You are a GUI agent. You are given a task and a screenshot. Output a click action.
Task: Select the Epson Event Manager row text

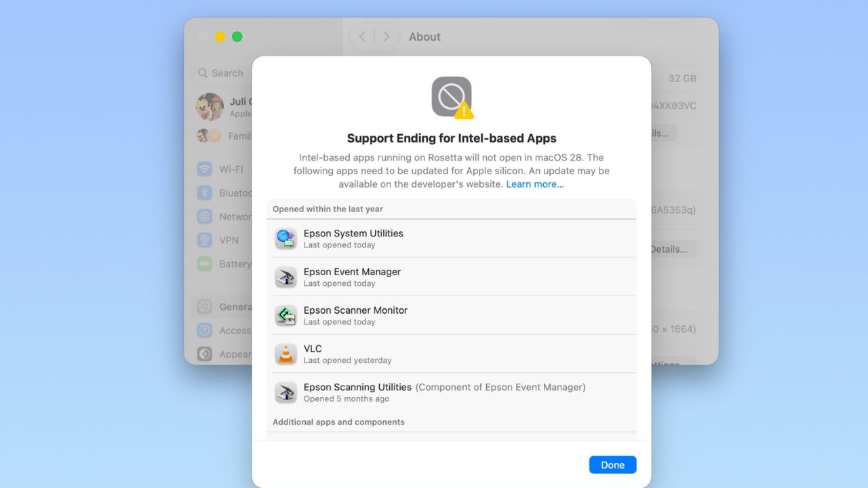click(x=352, y=272)
